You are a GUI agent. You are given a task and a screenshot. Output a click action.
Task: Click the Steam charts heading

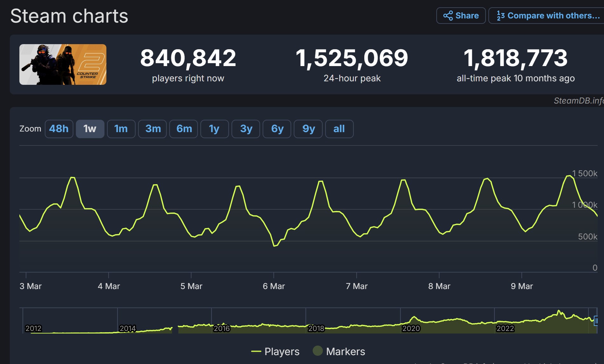(x=69, y=16)
